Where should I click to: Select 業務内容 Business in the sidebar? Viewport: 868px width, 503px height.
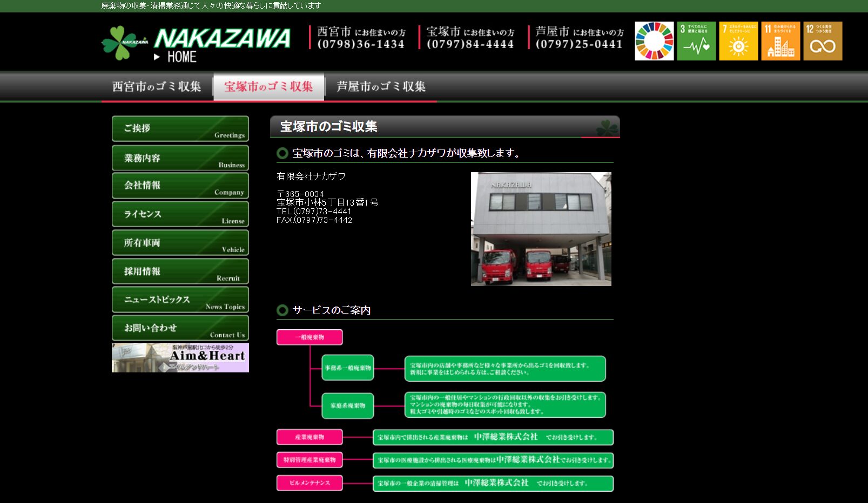[180, 158]
